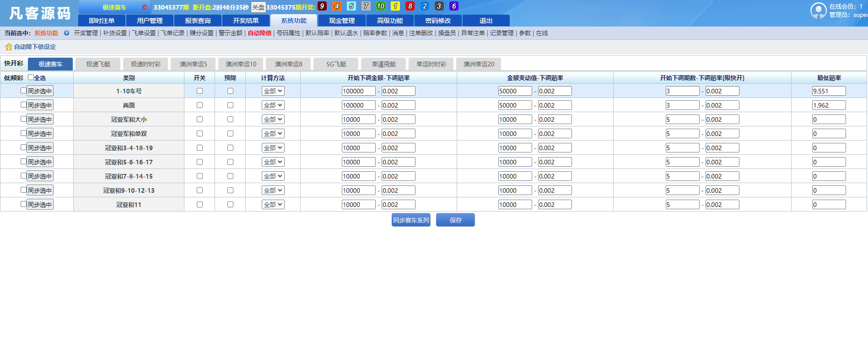This screenshot has height=364, width=868.
Task: Open the 即时注单 main tab
Action: 102,21
